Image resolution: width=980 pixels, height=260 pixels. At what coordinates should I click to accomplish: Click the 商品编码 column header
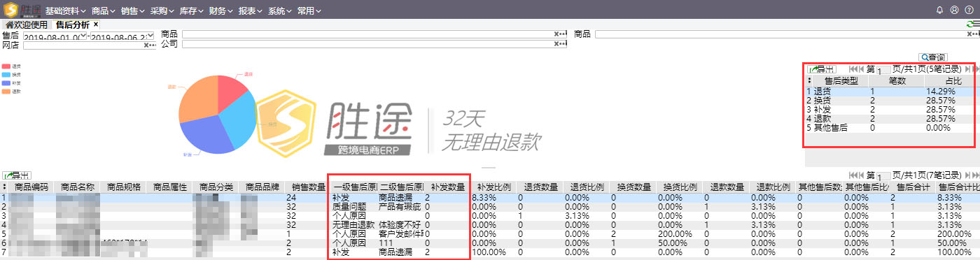tap(31, 187)
